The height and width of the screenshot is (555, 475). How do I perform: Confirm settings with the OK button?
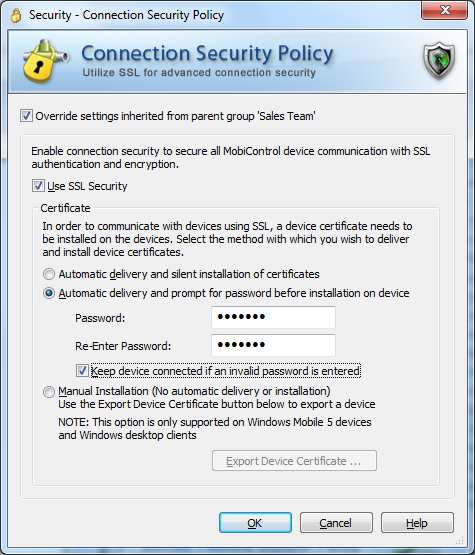coord(255,522)
